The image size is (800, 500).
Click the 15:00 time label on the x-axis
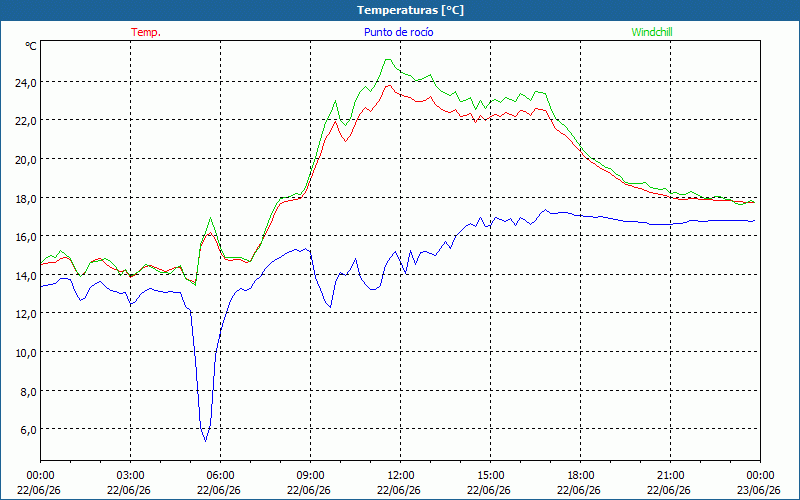coord(490,475)
